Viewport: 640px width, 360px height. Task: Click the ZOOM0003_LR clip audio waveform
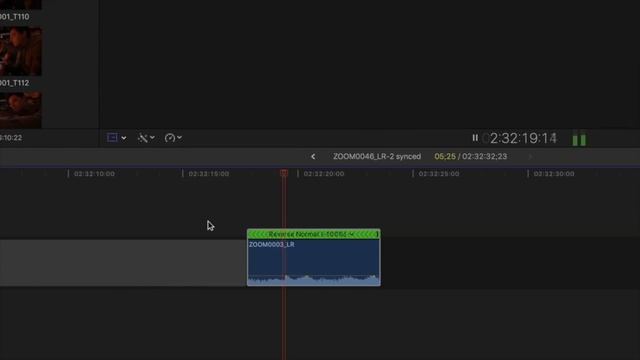click(313, 280)
